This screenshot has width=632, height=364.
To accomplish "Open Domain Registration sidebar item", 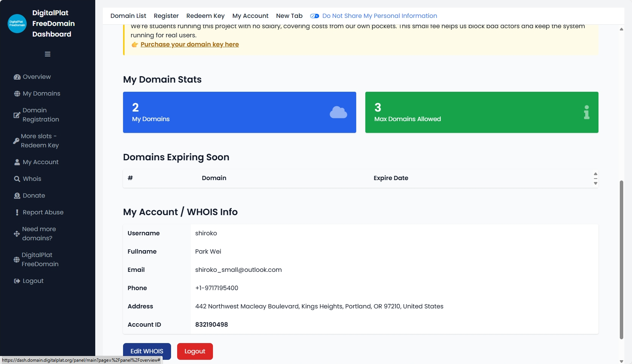I will click(x=40, y=115).
